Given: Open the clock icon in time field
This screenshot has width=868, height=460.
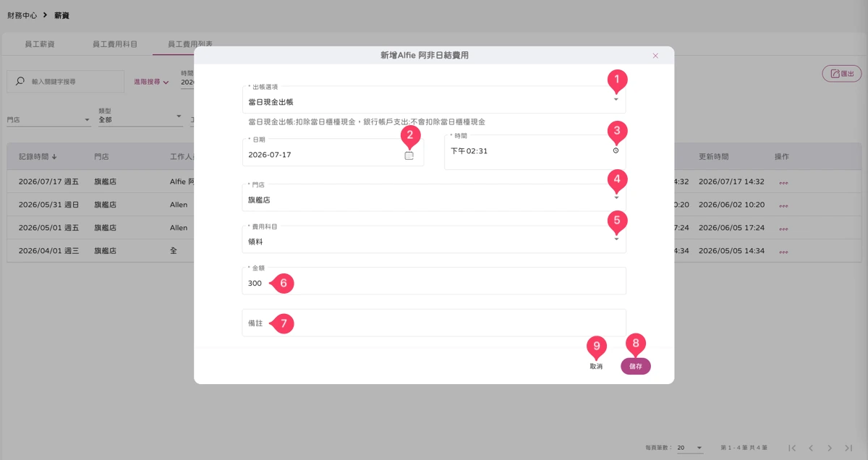Looking at the screenshot, I should [x=616, y=150].
